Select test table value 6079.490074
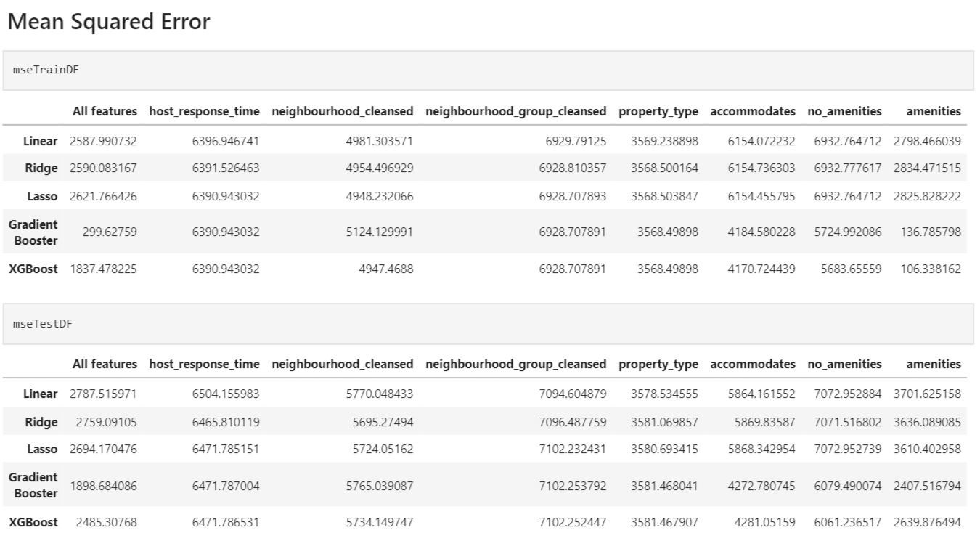This screenshot has height=541, width=980. (849, 485)
